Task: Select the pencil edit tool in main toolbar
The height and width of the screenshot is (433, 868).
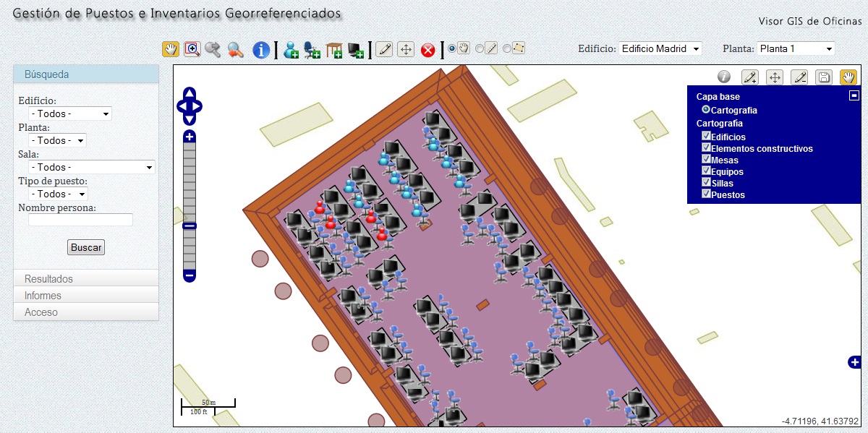Action: point(385,50)
